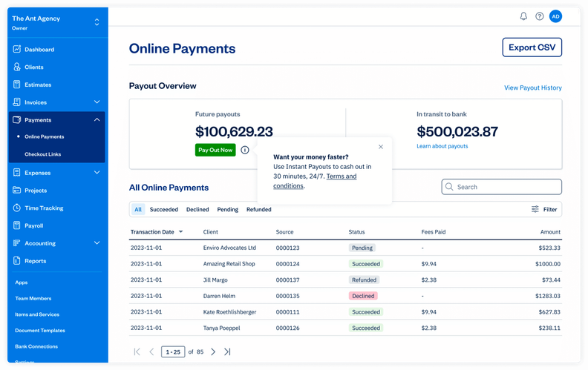Open Online Payments submenu item
Screen dimensions: 588x370
tap(45, 136)
